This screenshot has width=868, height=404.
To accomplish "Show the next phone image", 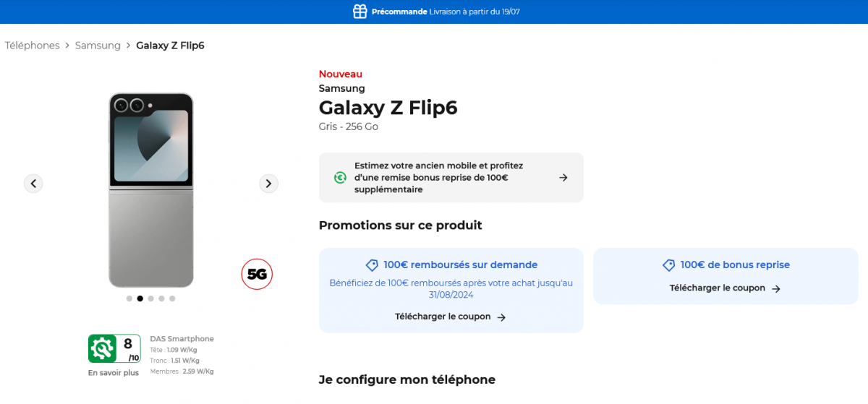I will click(x=268, y=184).
